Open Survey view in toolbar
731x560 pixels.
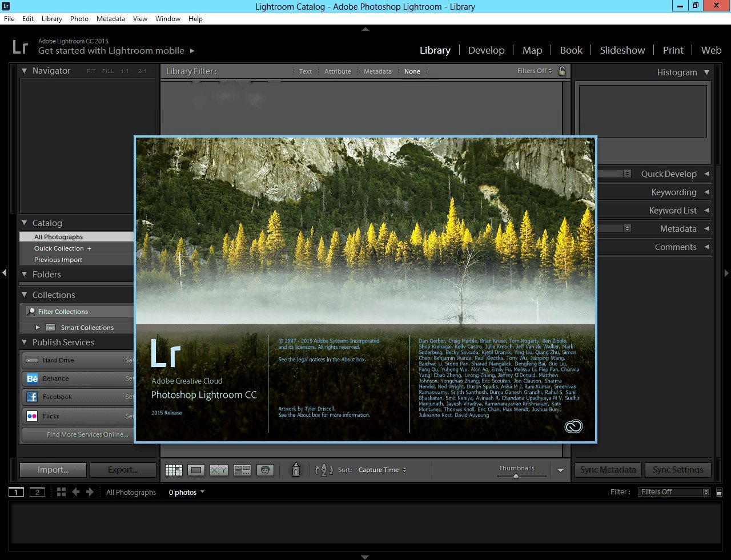coord(242,470)
